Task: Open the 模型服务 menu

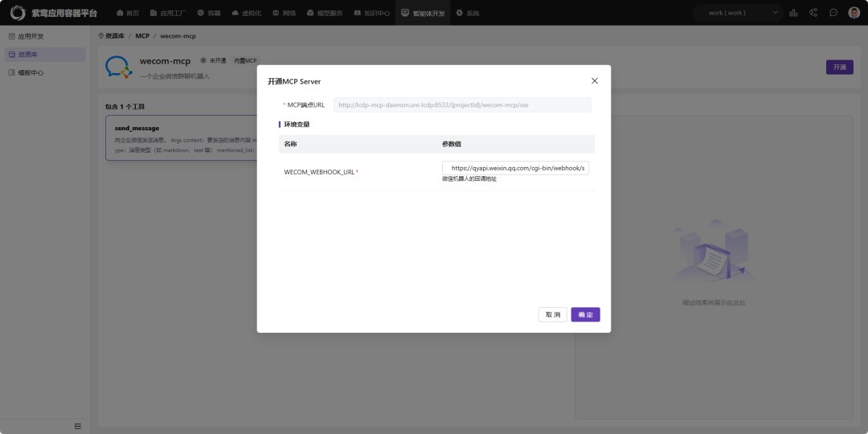Action: coord(324,13)
